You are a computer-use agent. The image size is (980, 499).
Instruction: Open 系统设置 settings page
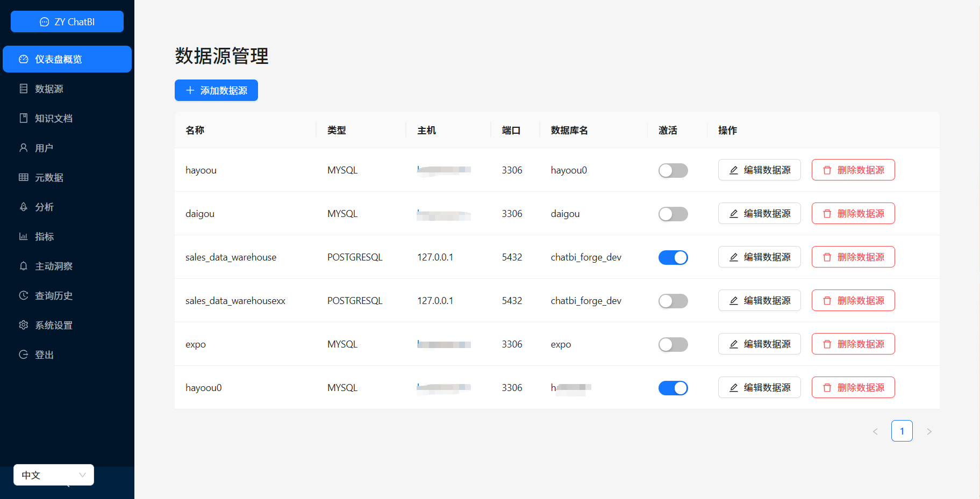(53, 324)
